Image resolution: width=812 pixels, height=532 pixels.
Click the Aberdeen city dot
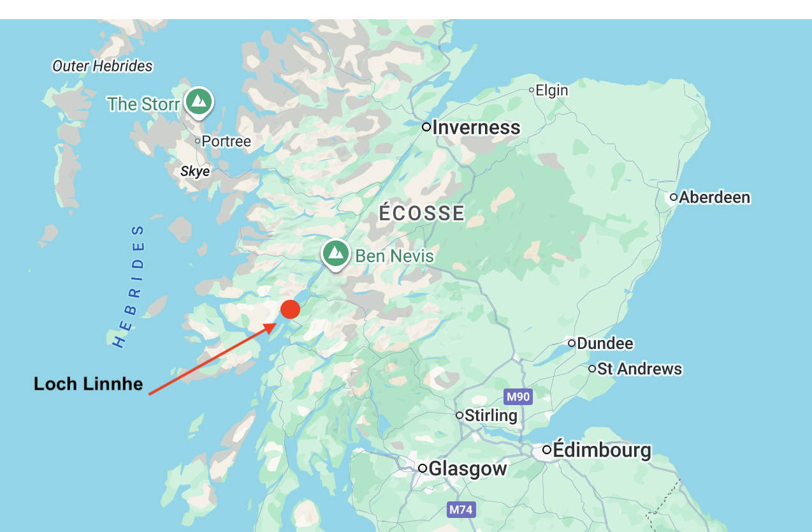[674, 197]
